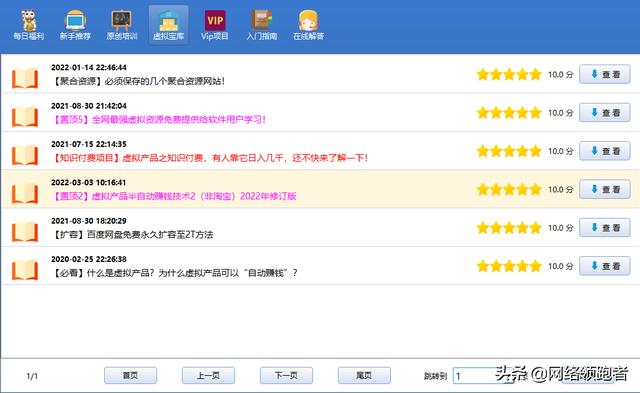Click star rating of 置顶2 row
This screenshot has height=393, width=640.
[x=509, y=189]
